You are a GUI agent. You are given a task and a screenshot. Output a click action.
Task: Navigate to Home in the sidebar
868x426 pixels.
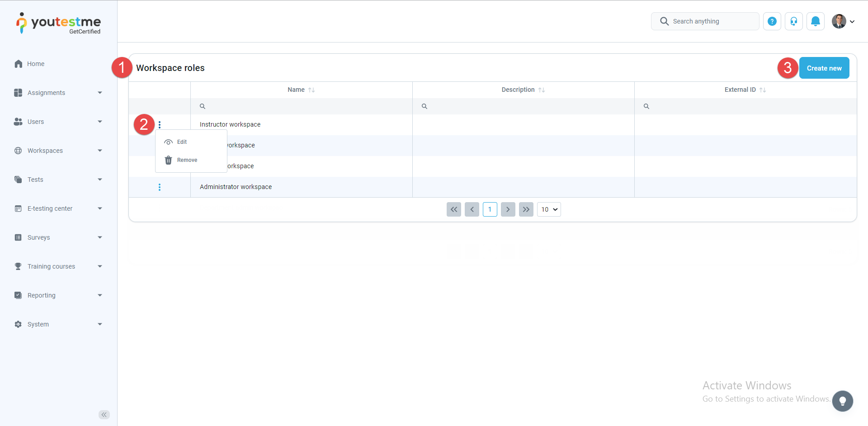36,64
